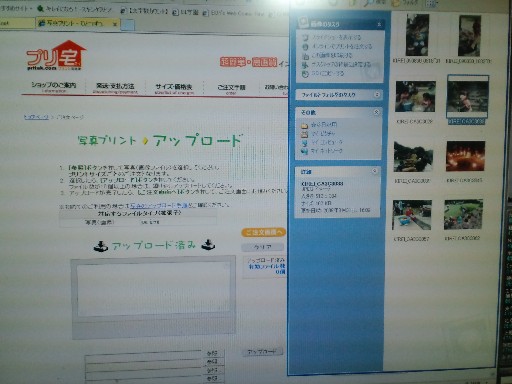Collapse the 画像のタスク panel chevron
Viewport: 512px width, 384px height.
tap(379, 24)
